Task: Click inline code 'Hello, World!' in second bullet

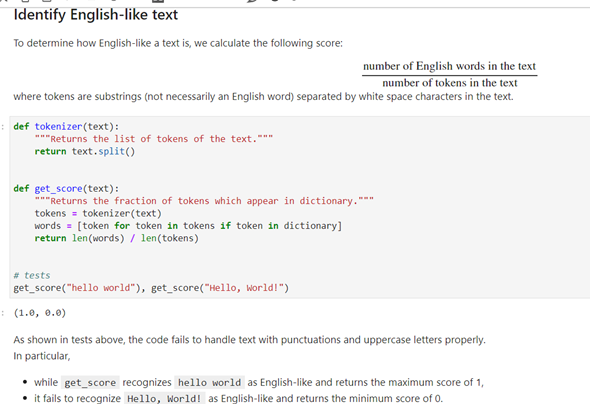Action: [x=164, y=398]
